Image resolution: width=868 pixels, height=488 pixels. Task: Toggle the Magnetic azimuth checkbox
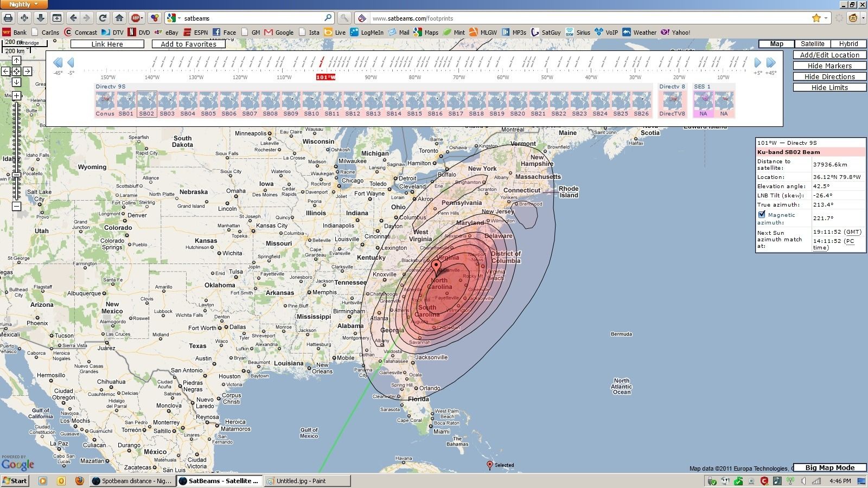point(762,215)
